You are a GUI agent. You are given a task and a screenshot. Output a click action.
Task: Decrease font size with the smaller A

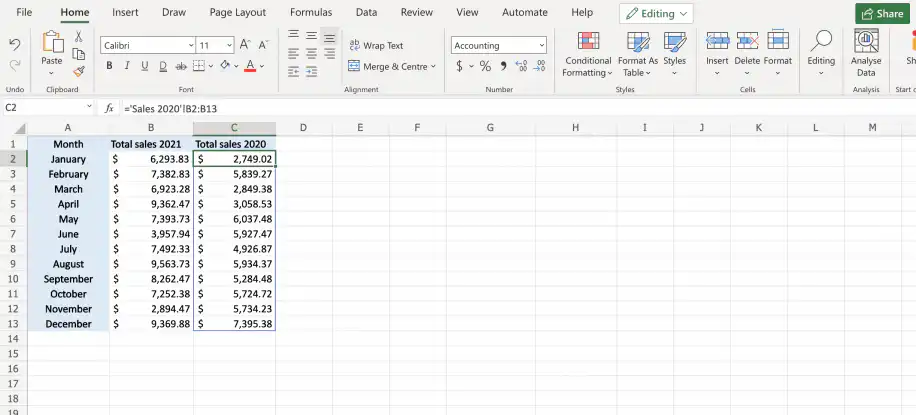pos(263,45)
